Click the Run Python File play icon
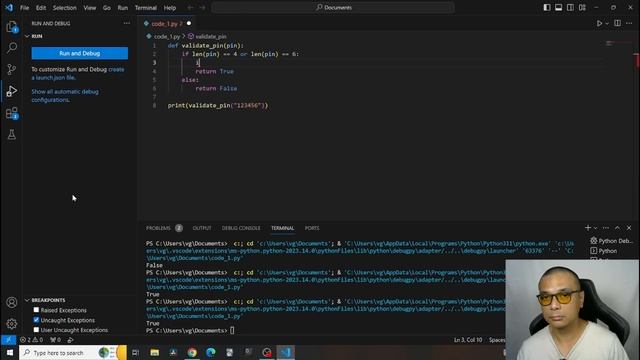The image size is (640, 360). (x=599, y=24)
